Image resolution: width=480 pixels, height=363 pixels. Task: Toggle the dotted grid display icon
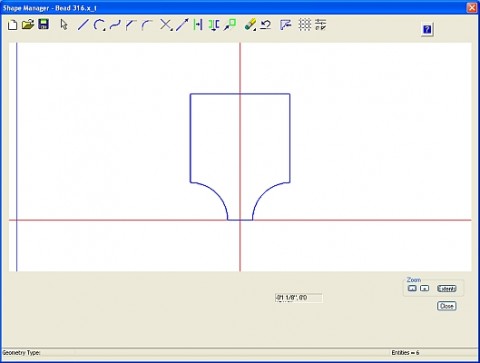(x=304, y=25)
